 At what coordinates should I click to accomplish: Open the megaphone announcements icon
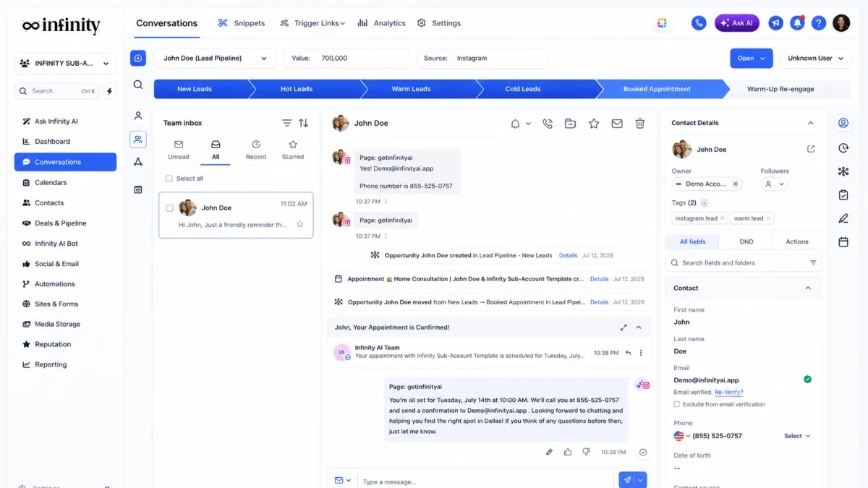coord(775,23)
